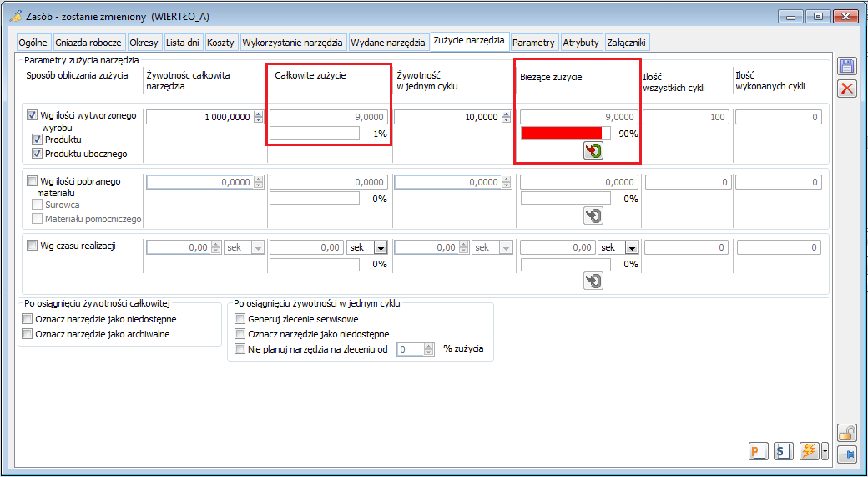868x477 pixels.
Task: Open current usage time unit sek dropdown
Action: (632, 247)
